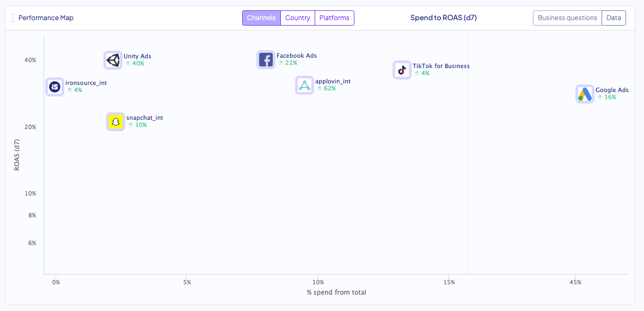Select the Google Ads logo marker
This screenshot has width=644, height=311.
(x=585, y=94)
